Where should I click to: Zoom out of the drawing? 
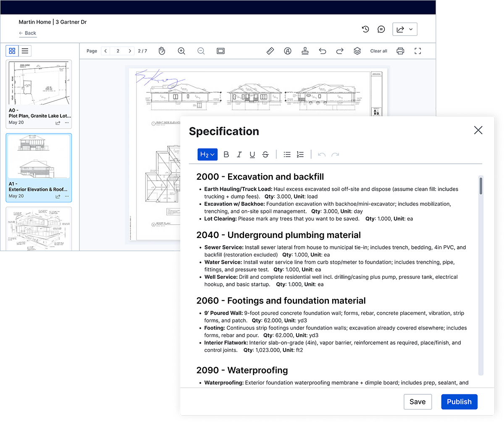(201, 51)
